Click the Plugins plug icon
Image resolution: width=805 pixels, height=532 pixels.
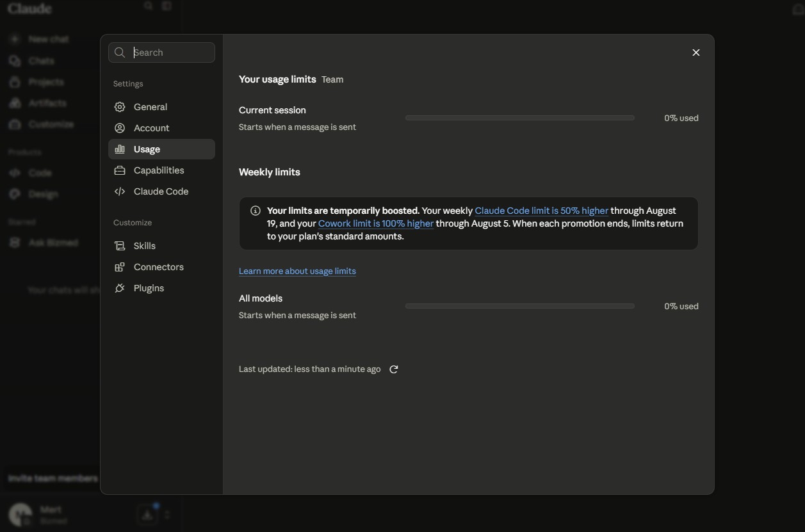(120, 288)
